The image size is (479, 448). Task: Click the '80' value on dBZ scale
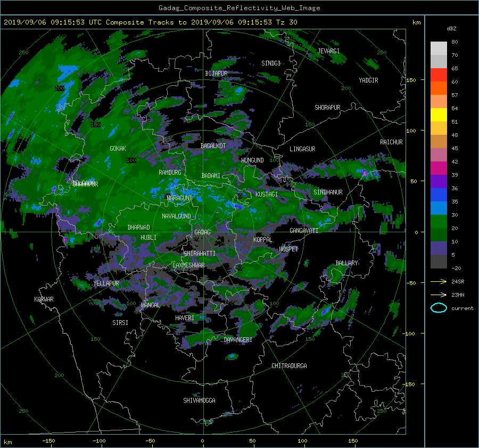pos(455,42)
